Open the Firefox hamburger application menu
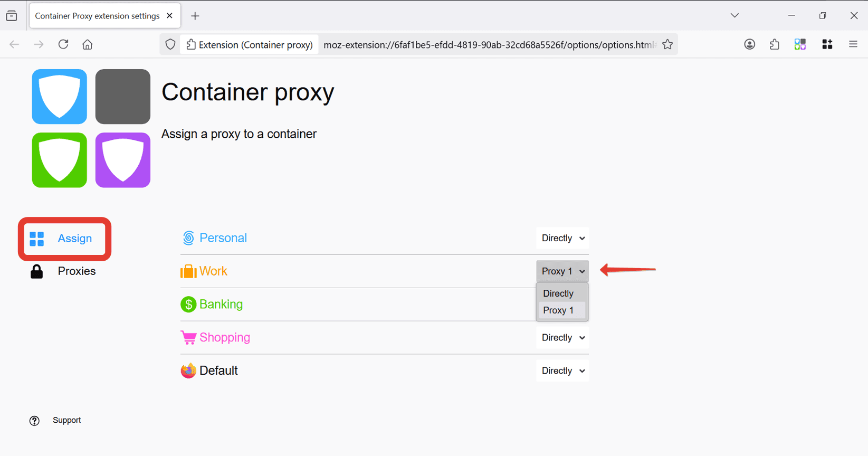Viewport: 868px width, 456px height. [853, 44]
